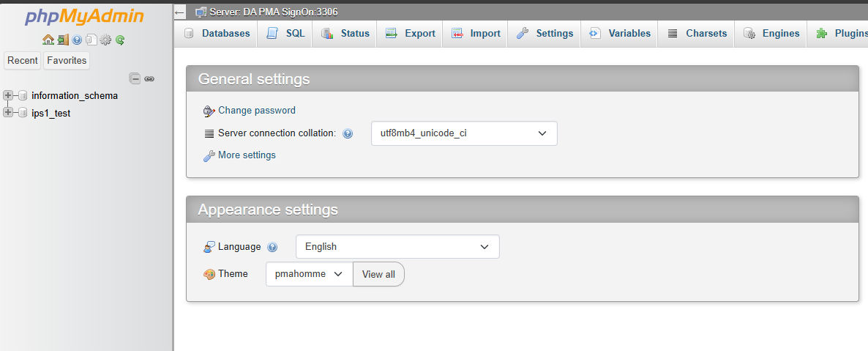This screenshot has width=868, height=351.
Task: Switch to the Databases tab
Action: pyautogui.click(x=217, y=33)
